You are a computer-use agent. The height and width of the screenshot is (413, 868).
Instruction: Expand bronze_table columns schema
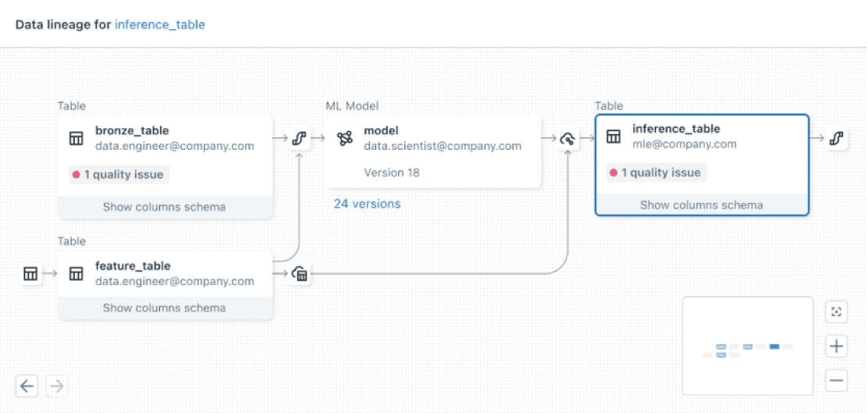(x=164, y=207)
